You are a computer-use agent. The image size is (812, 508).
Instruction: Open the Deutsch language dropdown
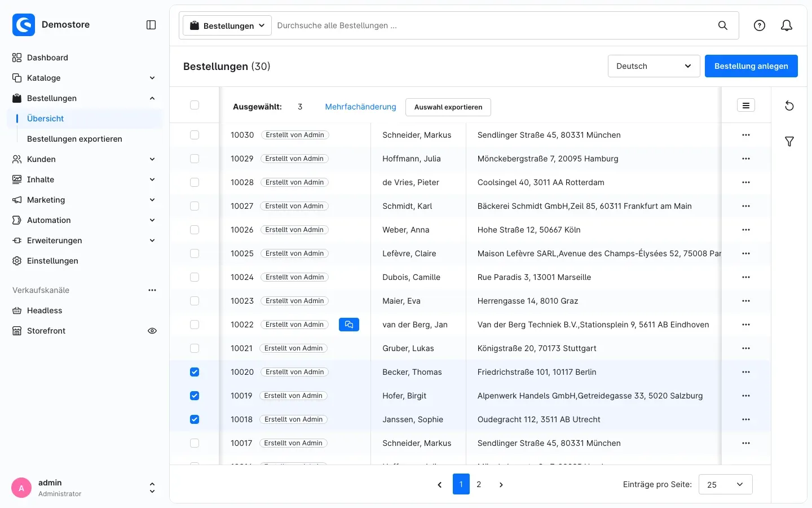tap(654, 66)
